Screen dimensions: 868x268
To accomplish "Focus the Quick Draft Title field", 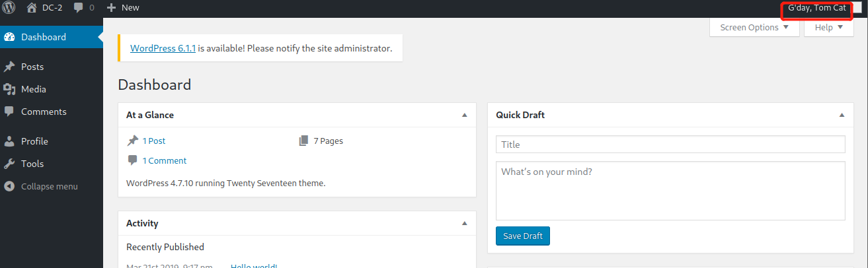I will (670, 145).
